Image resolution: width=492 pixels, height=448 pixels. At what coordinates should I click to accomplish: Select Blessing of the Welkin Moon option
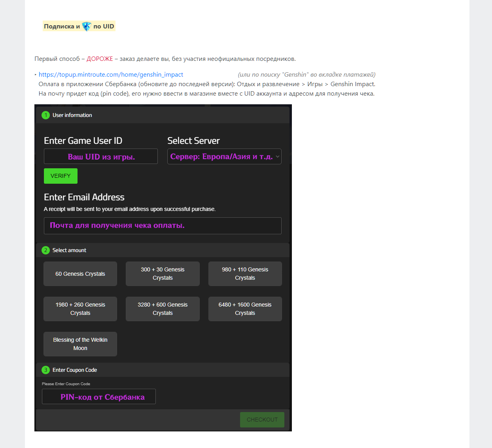coord(80,344)
